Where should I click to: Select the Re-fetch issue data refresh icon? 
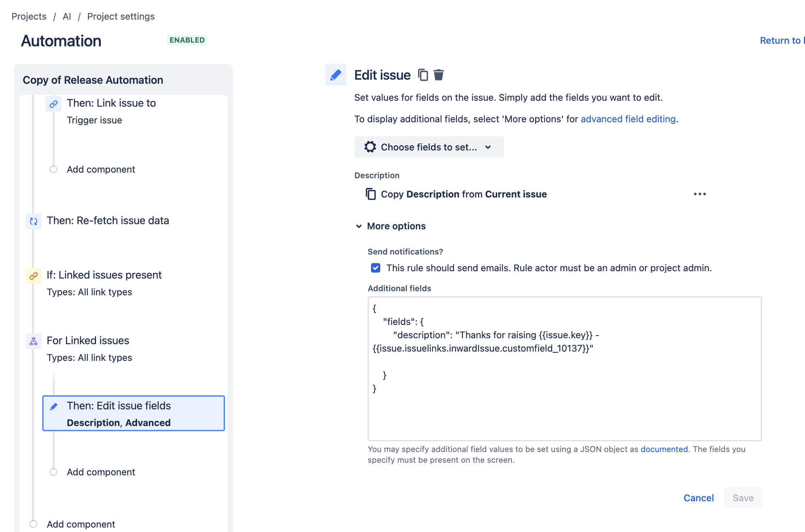tap(33, 222)
